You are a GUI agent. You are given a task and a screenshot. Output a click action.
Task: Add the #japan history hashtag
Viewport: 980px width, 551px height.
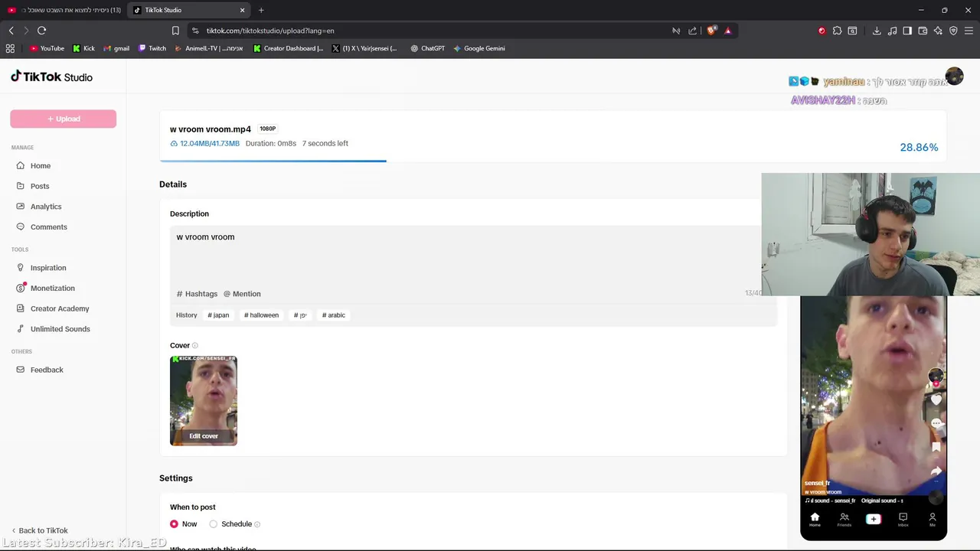point(218,315)
